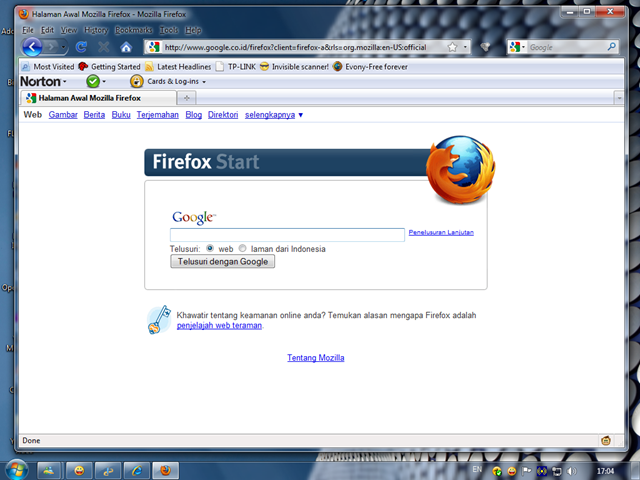Click the status bar icon at bottom right
The image size is (640, 480).
tap(606, 440)
